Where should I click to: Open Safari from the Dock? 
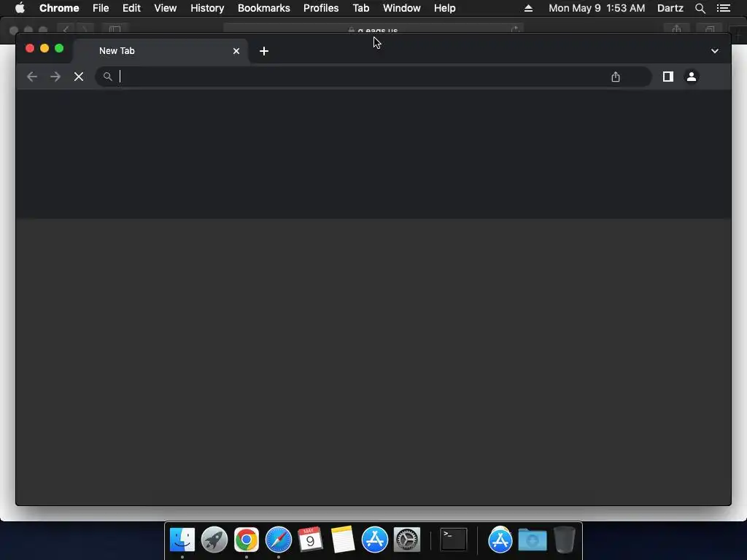click(278, 540)
